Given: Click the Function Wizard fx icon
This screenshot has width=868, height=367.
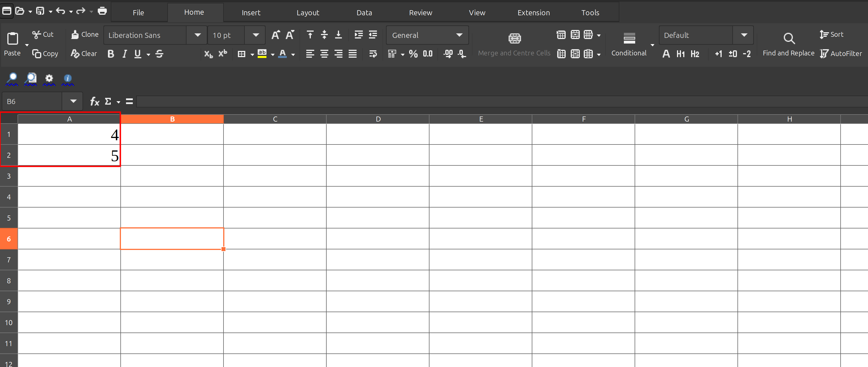Looking at the screenshot, I should tap(95, 101).
